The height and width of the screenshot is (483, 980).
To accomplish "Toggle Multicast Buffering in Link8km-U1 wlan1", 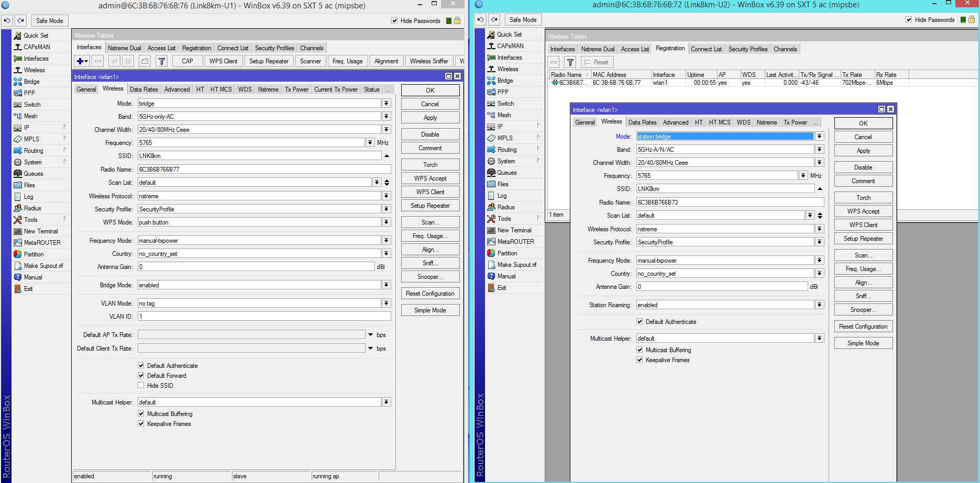I will pyautogui.click(x=141, y=414).
